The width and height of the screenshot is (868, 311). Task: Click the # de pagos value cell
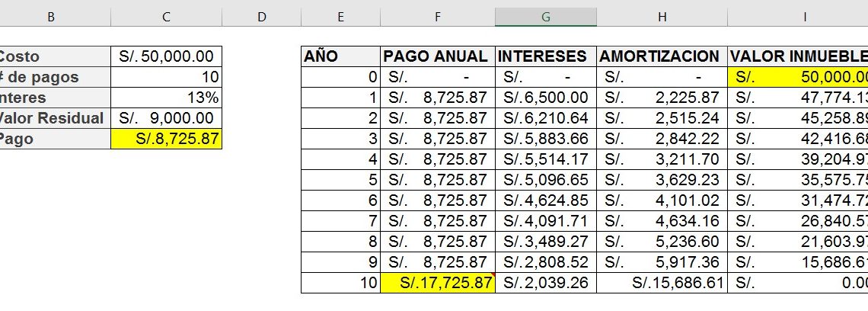(166, 77)
